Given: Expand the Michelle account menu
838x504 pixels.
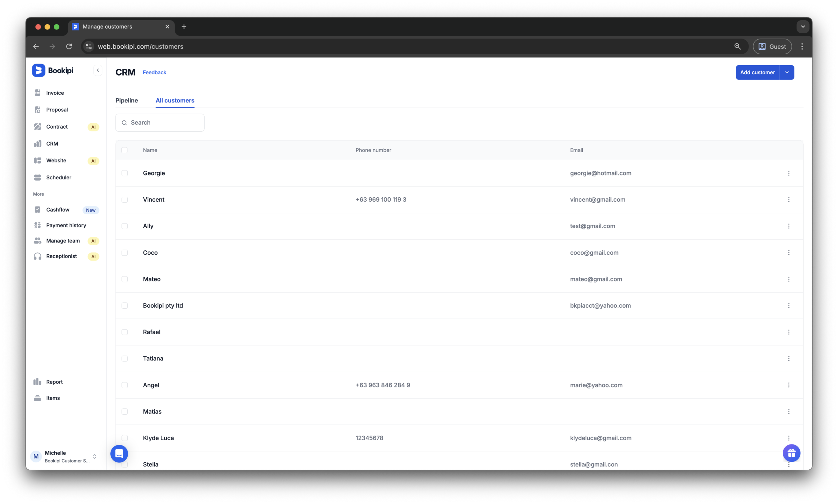Looking at the screenshot, I should (x=94, y=456).
